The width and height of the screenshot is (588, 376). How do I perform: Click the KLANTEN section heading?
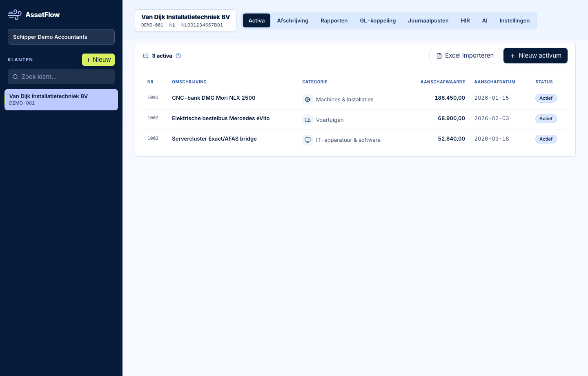[x=20, y=60]
